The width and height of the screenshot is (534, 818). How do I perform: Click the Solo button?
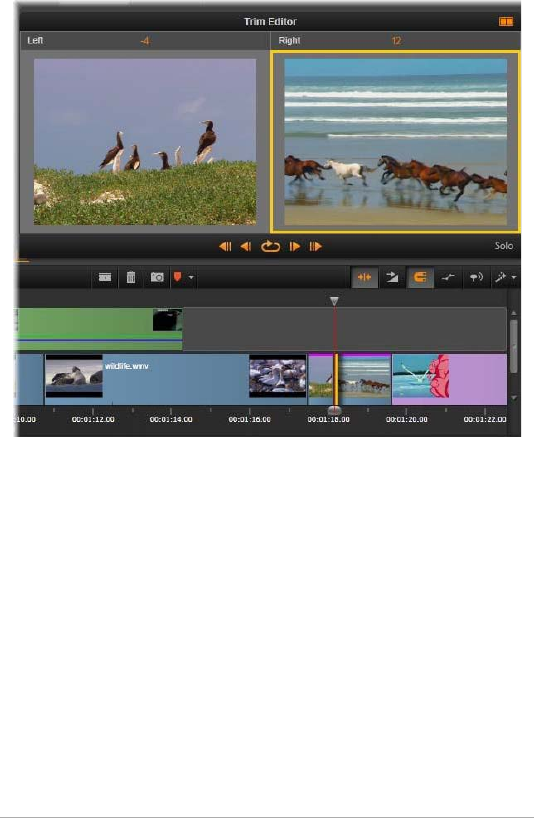tap(504, 246)
